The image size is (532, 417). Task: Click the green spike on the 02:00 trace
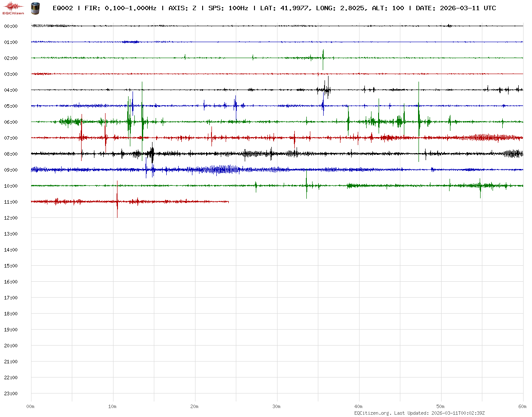click(x=323, y=58)
